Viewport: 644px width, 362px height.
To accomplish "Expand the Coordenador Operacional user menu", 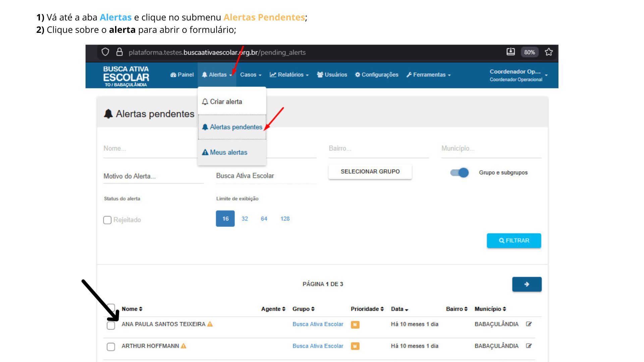I will point(518,75).
